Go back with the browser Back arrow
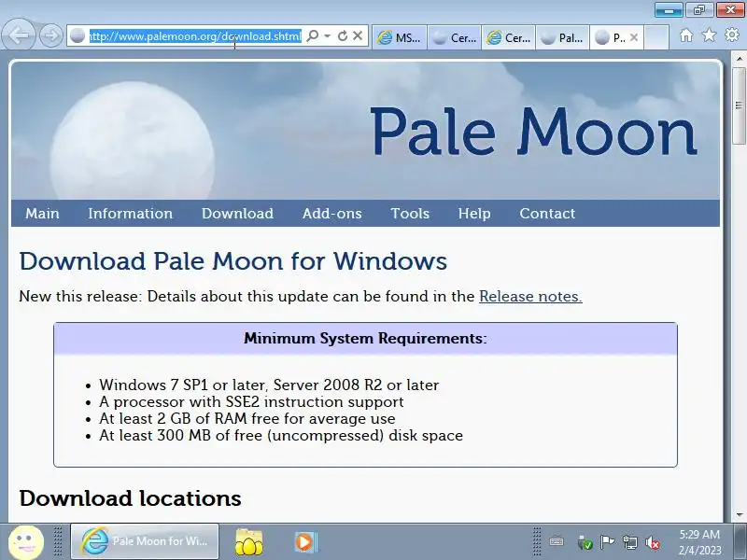The image size is (747, 560). click(x=19, y=35)
